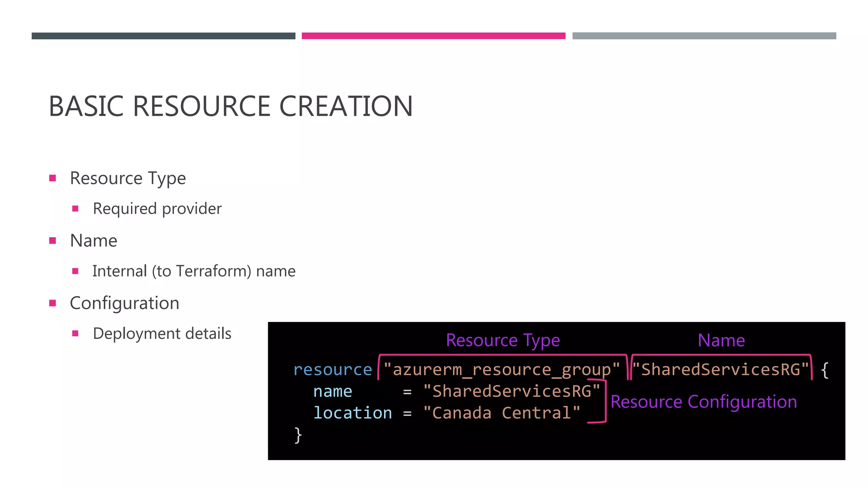868x488 pixels.
Task: Click the purple 'Name' label above code
Action: 721,340
